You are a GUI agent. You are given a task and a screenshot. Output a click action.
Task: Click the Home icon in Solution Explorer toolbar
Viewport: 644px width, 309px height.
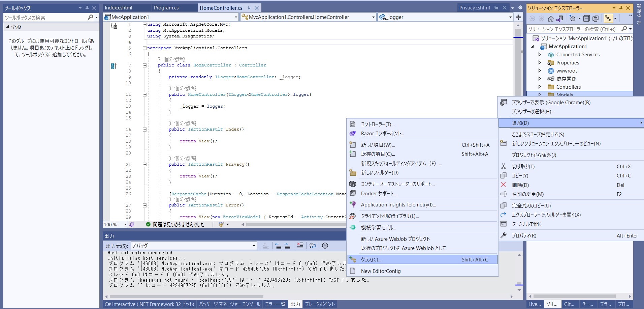[x=551, y=18]
